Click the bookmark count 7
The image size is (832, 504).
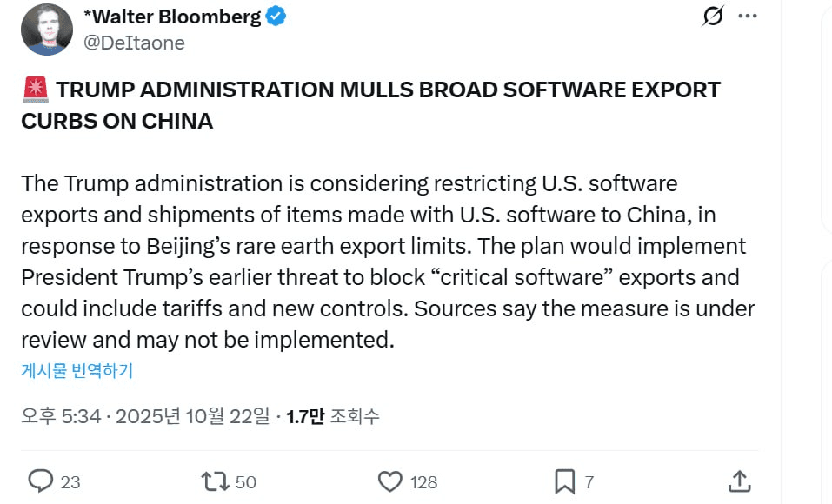[589, 481]
